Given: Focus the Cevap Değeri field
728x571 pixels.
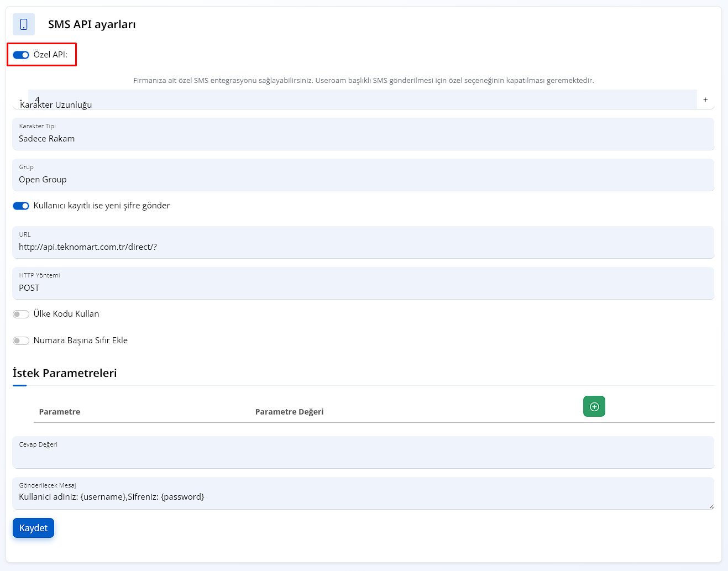Looking at the screenshot, I should click(363, 455).
